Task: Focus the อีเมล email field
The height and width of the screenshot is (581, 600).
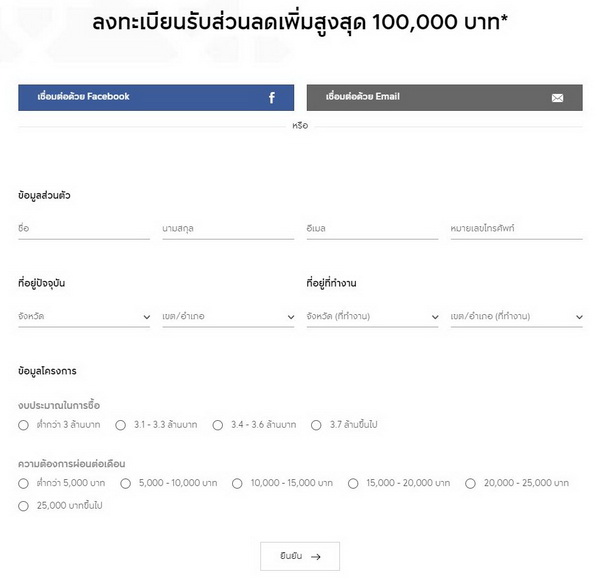Action: [x=373, y=229]
